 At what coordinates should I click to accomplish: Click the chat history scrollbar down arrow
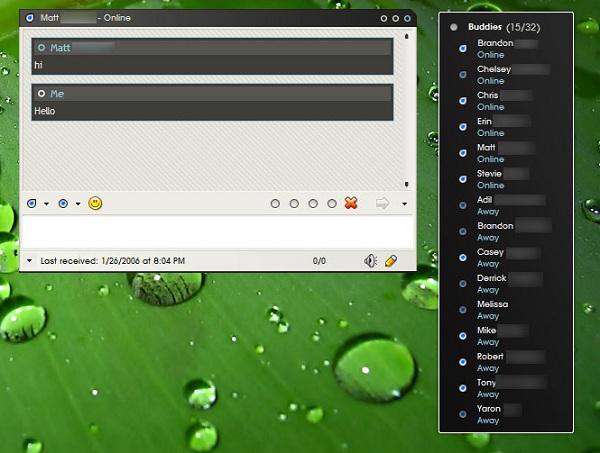pos(406,184)
